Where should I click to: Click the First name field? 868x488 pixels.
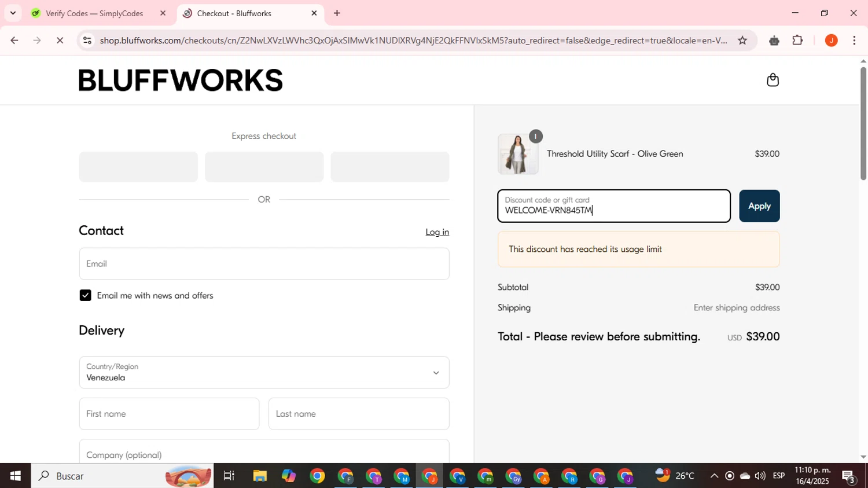169,414
